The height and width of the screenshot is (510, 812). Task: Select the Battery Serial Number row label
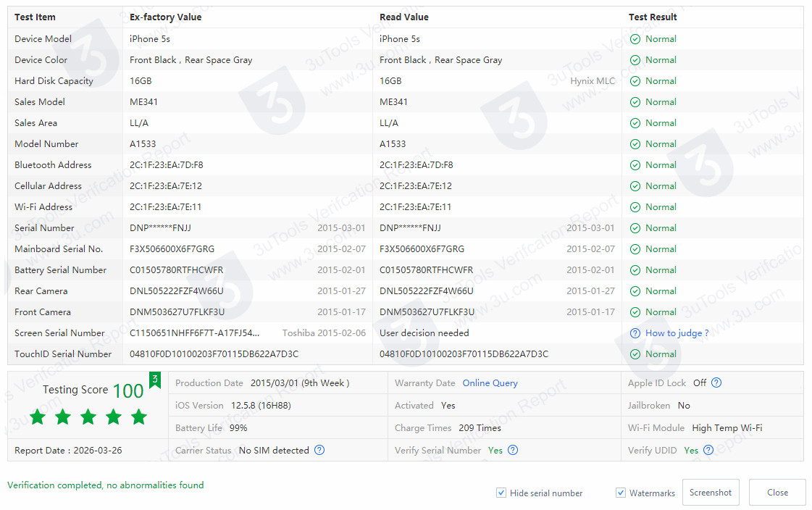[x=61, y=270]
